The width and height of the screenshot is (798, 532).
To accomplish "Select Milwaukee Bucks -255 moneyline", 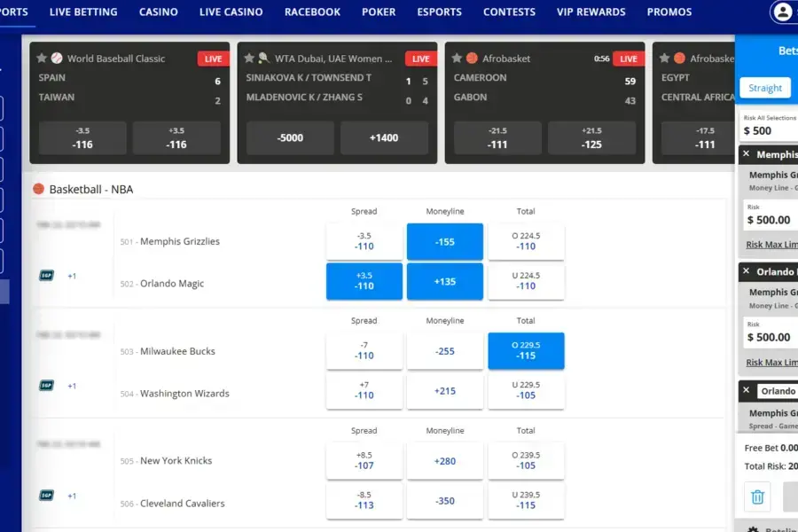I will coord(445,351).
